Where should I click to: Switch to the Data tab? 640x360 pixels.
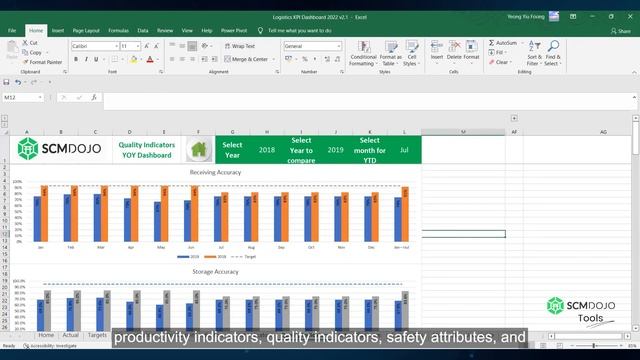(142, 31)
